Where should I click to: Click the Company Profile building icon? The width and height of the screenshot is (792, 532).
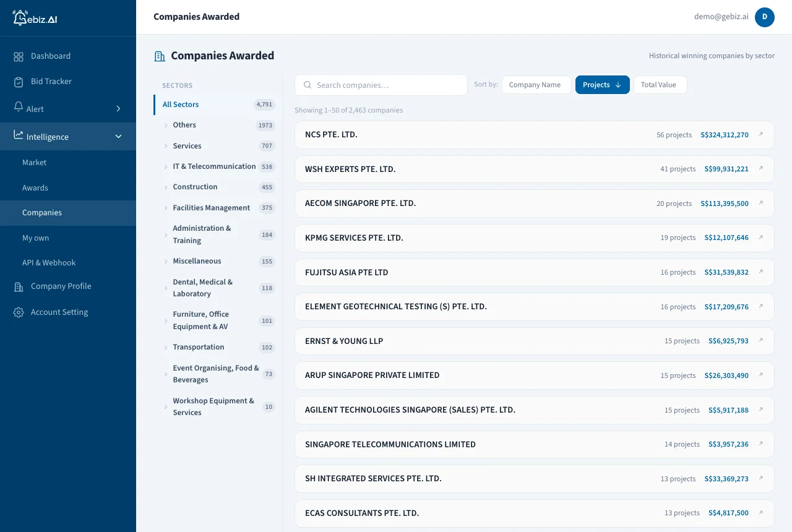19,286
